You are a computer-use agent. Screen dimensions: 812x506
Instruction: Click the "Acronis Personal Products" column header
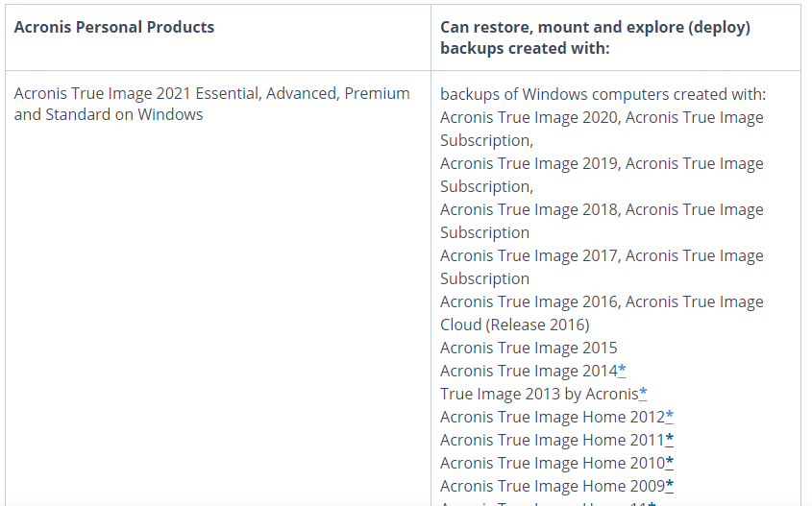coord(114,27)
